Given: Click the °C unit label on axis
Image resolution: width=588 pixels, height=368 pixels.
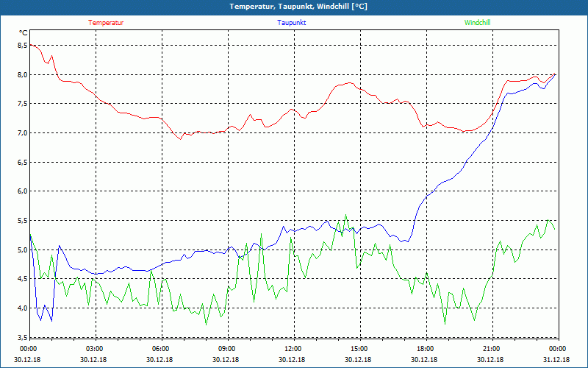Looking at the screenshot, I should tap(24, 33).
